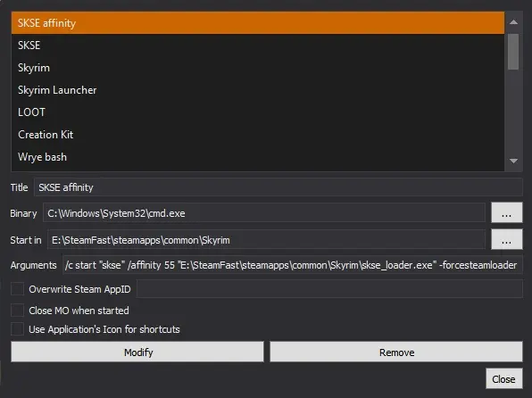The image size is (532, 398).
Task: Click into the Arguments input field
Action: click(x=292, y=265)
